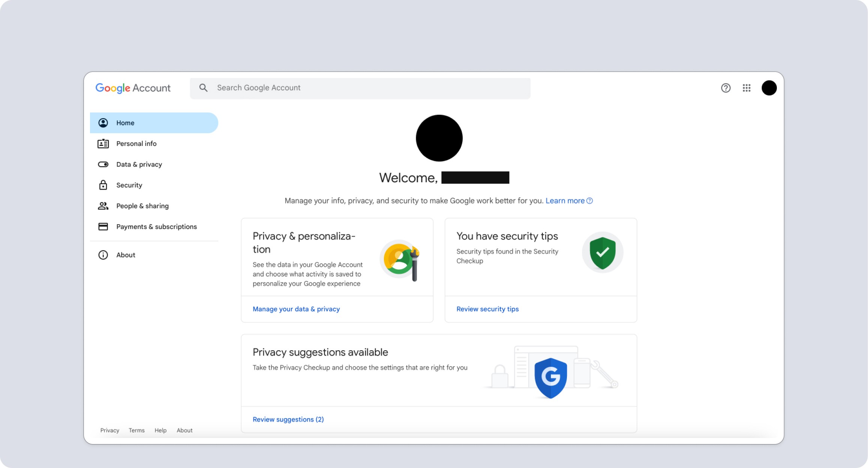Click the About info icon in sidebar
Screen dimensions: 868x468
click(103, 255)
